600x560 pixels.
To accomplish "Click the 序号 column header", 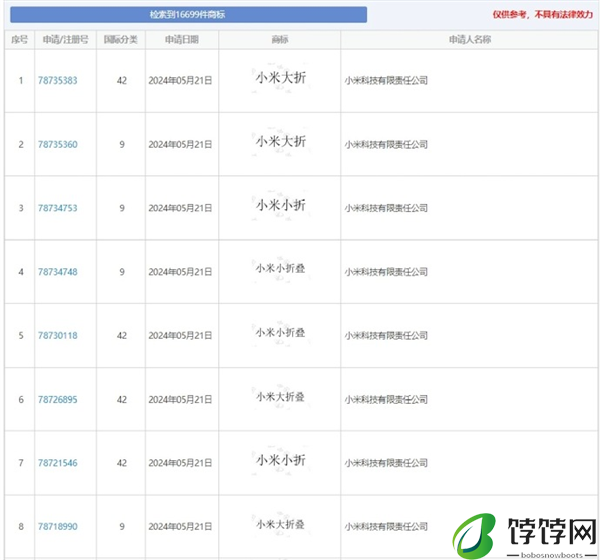I will (20, 39).
